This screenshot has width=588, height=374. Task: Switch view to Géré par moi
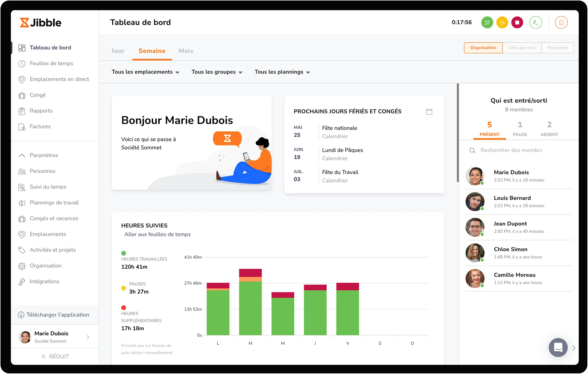522,48
